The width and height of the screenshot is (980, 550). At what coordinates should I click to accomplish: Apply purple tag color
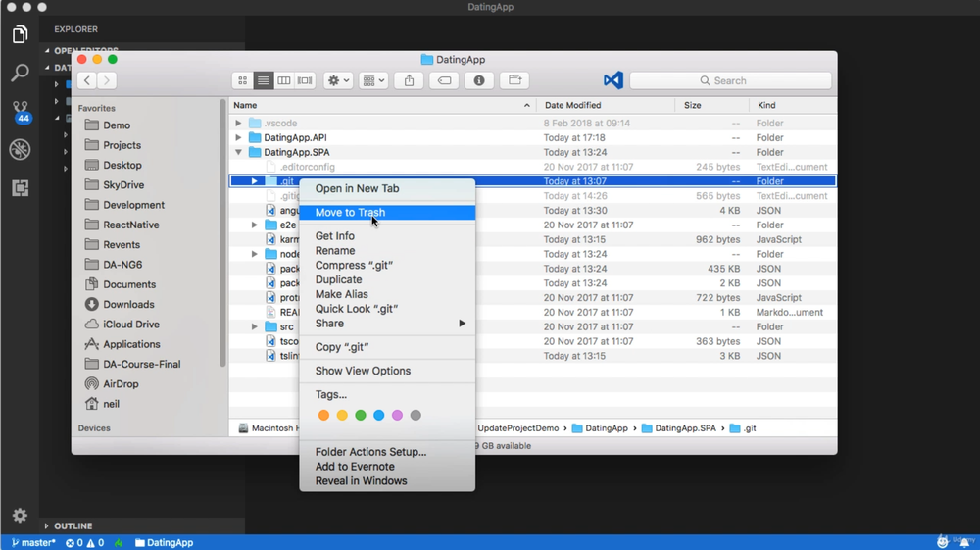397,415
